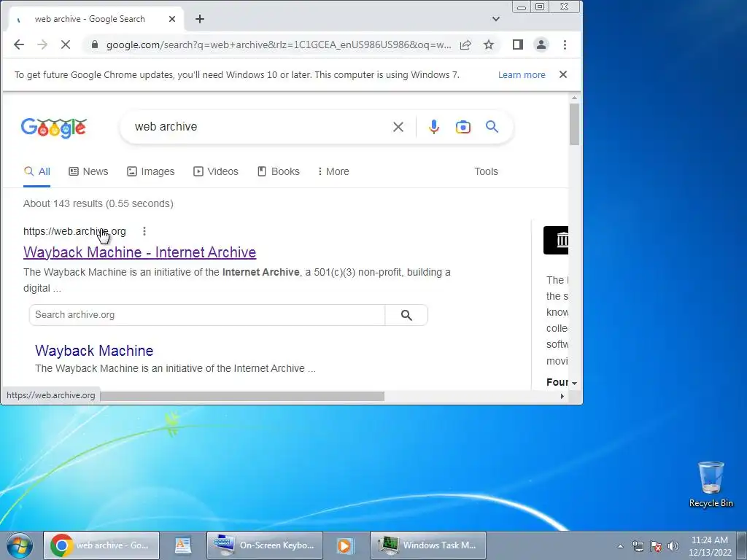Search by image with camera icon
Screen dimensions: 747x560
[x=463, y=127]
